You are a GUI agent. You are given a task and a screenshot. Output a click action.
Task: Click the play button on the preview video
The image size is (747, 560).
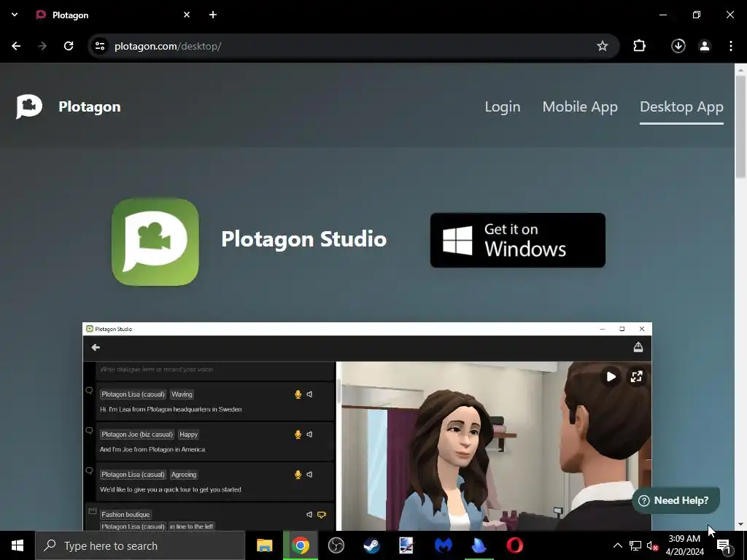point(611,377)
